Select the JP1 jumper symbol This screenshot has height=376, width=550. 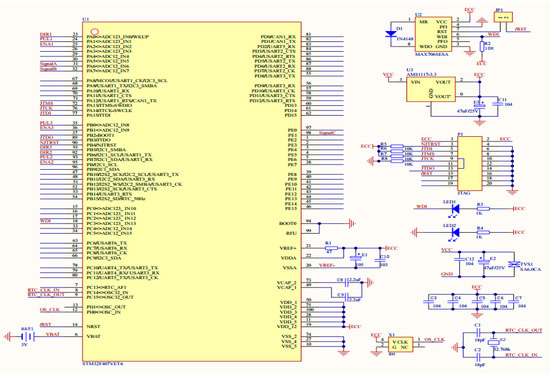503,17
